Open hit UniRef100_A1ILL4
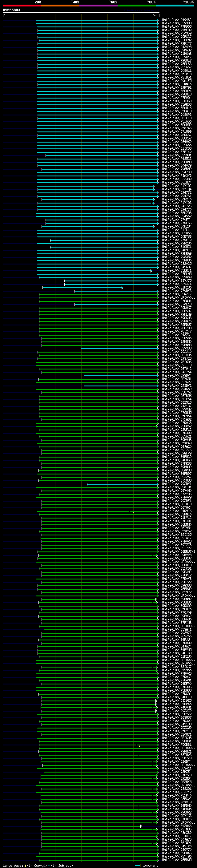This screenshot has width=197, height=868. (177, 230)
